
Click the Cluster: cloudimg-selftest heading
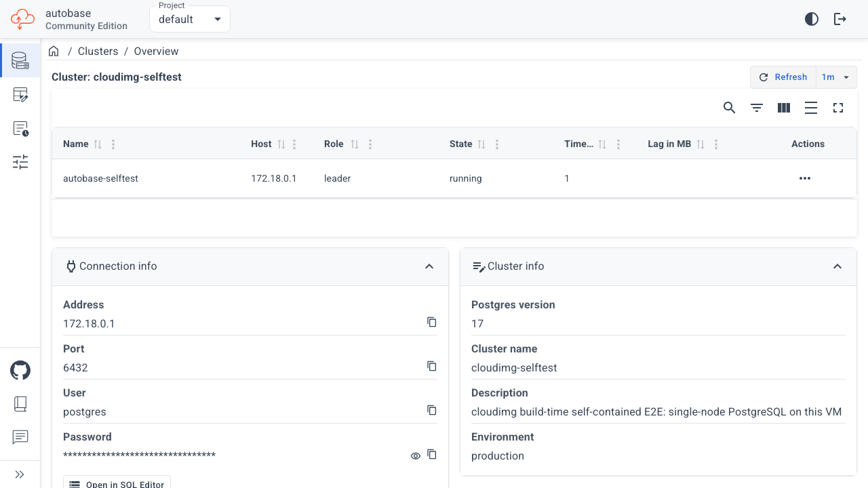[x=117, y=77]
